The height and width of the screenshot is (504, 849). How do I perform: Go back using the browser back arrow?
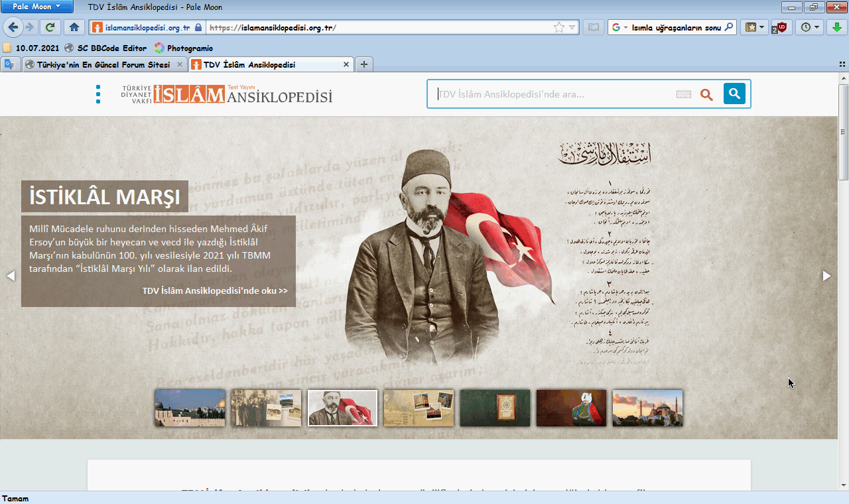point(13,27)
